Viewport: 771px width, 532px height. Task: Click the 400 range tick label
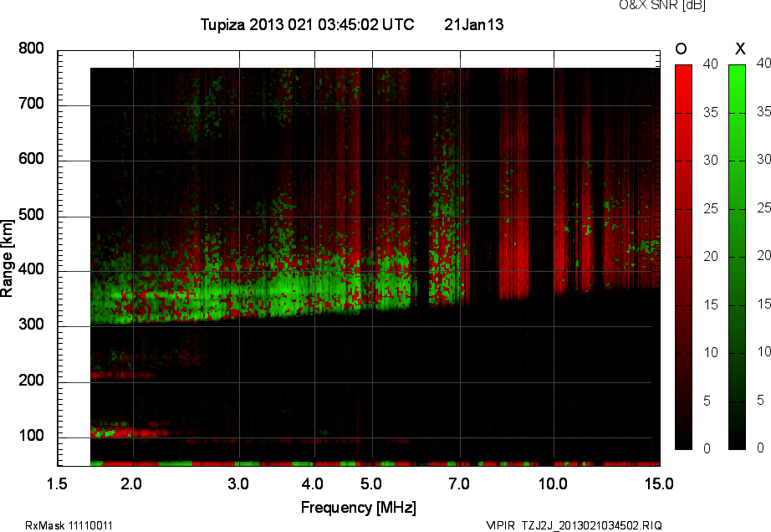[31, 269]
